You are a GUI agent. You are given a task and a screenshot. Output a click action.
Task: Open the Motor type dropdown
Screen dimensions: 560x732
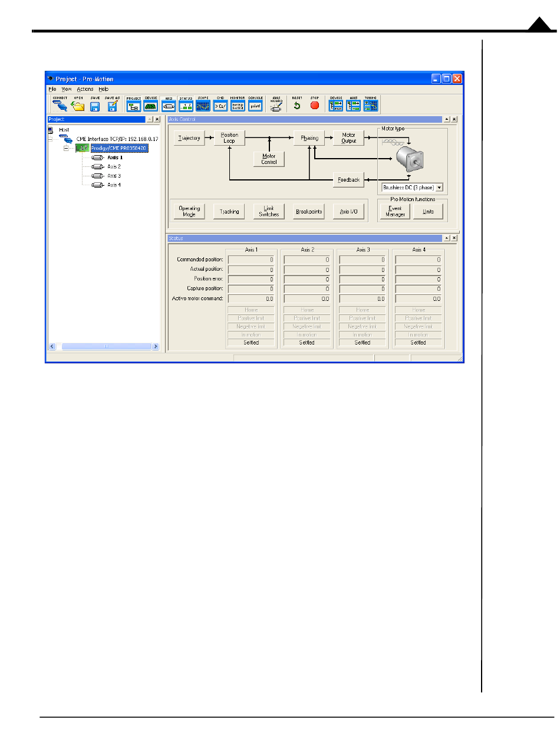pyautogui.click(x=438, y=188)
